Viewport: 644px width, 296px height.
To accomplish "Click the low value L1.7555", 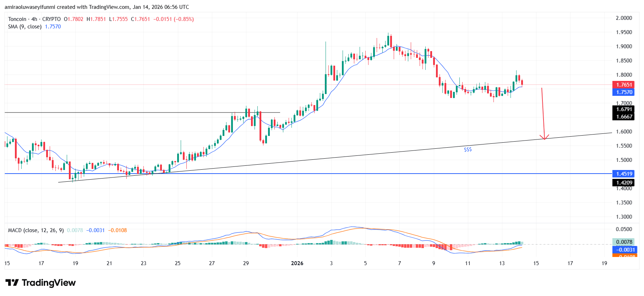I will coord(118,19).
